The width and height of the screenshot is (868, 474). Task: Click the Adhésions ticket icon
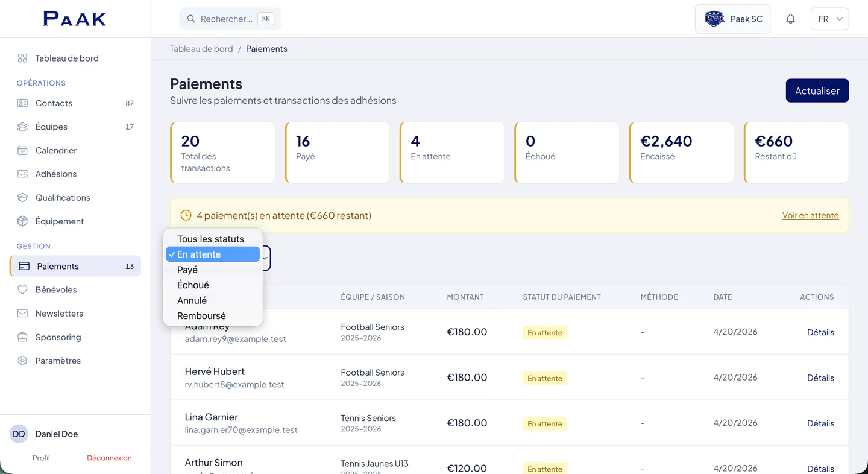coord(22,174)
